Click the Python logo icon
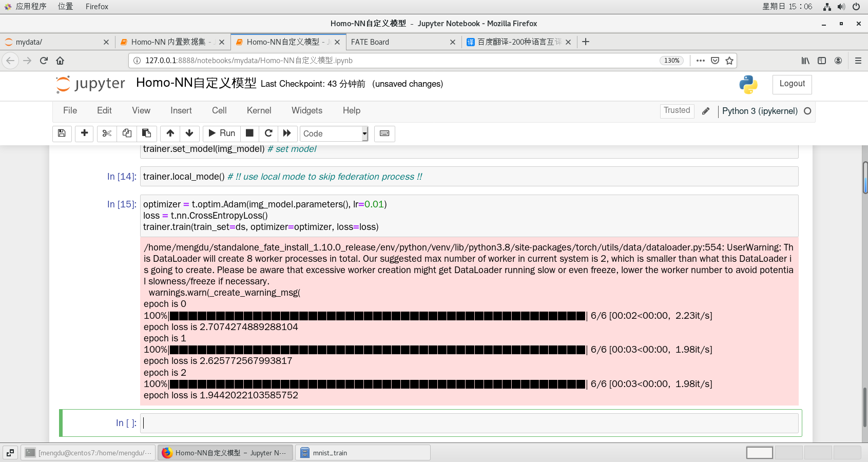Screen dimensions: 868x462 [748, 85]
